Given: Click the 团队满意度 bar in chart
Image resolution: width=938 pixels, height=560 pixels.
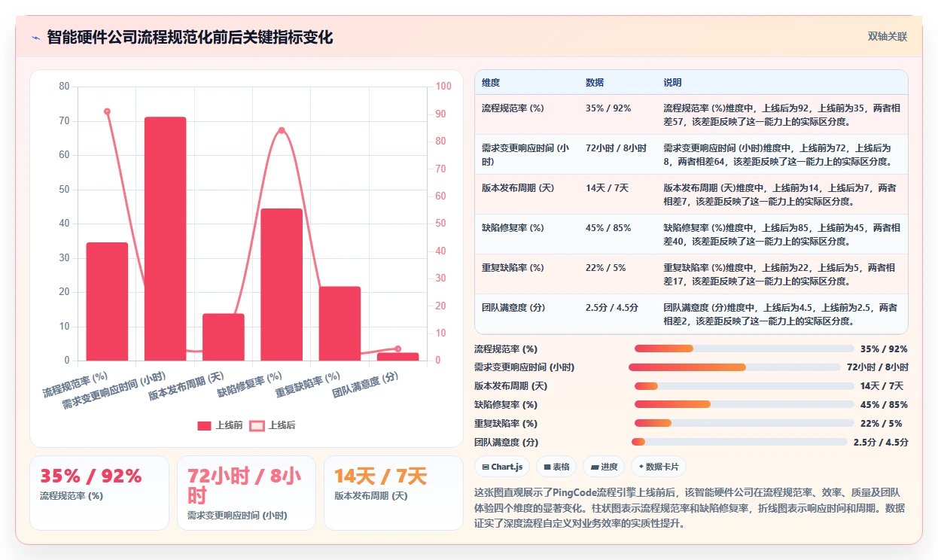Looking at the screenshot, I should (x=397, y=357).
